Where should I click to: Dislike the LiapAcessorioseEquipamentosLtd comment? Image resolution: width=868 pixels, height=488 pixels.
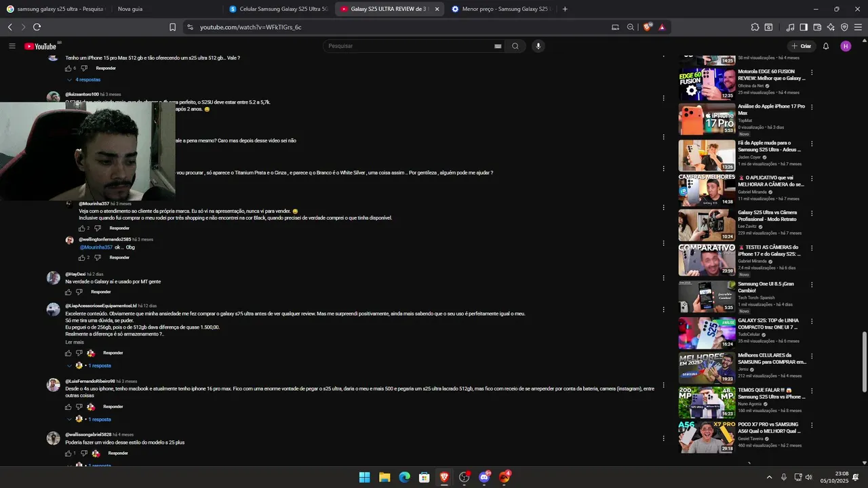79,353
